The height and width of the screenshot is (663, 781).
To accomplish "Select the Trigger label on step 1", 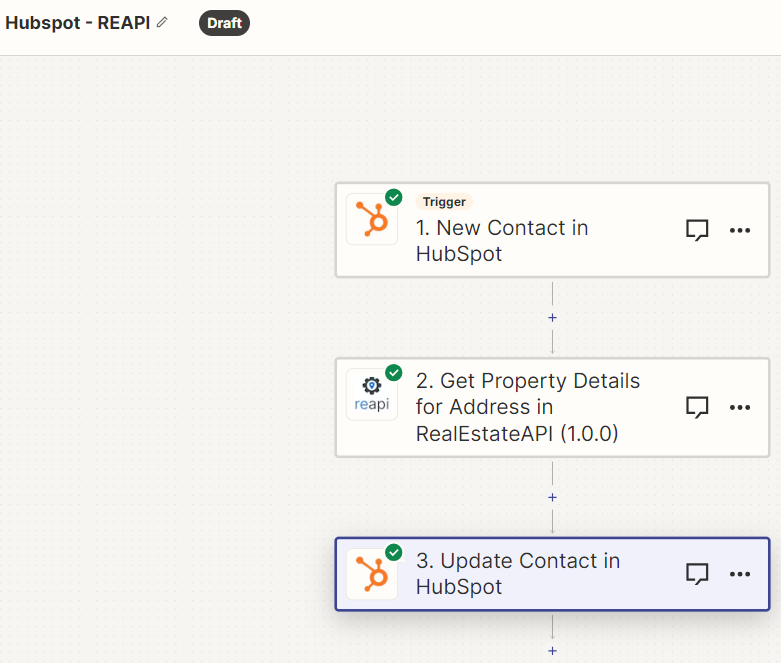I will [444, 202].
